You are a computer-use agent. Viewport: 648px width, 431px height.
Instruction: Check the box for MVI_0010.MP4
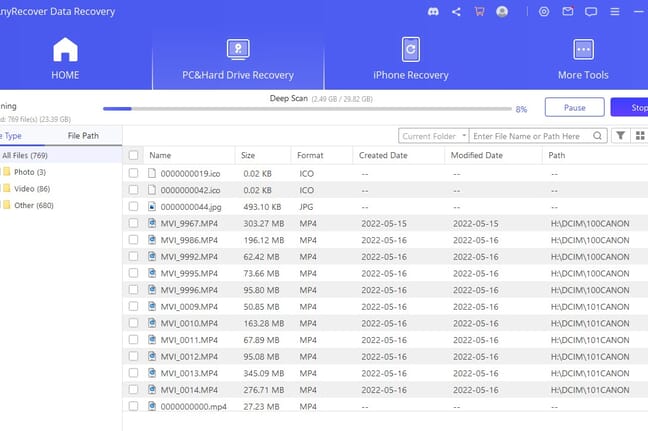(x=133, y=323)
